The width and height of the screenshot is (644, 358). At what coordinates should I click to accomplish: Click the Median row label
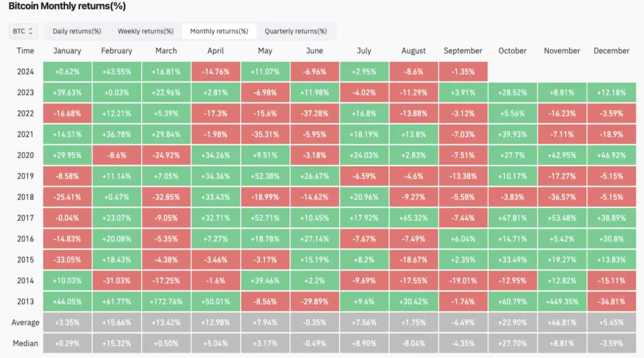(x=25, y=343)
